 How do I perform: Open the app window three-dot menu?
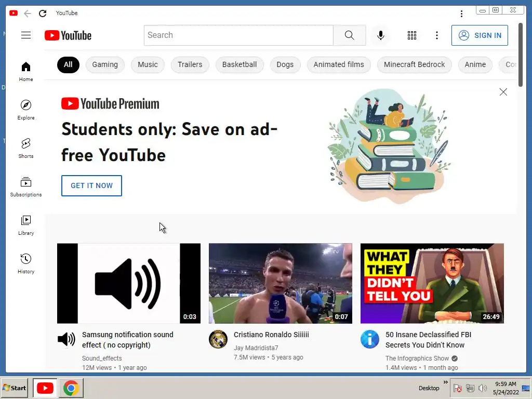(x=461, y=14)
